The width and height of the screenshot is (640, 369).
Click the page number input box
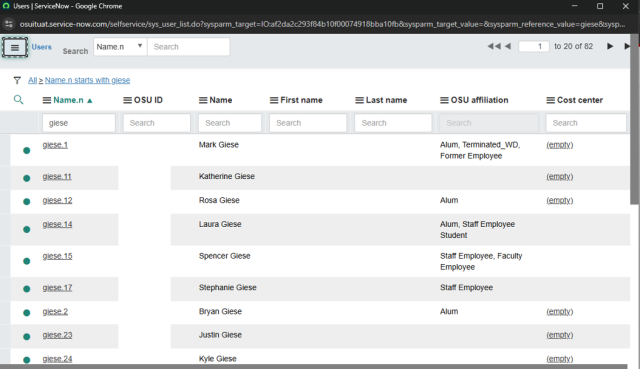(x=533, y=47)
